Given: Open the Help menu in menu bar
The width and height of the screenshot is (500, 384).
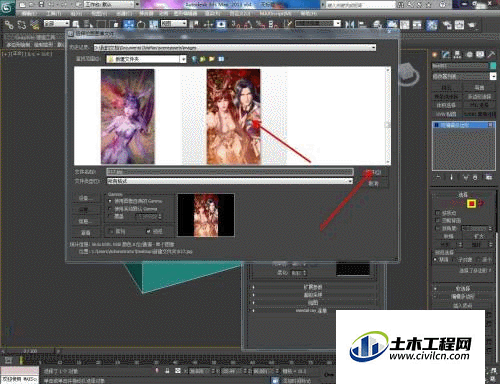Looking at the screenshot, I should coord(309,14).
